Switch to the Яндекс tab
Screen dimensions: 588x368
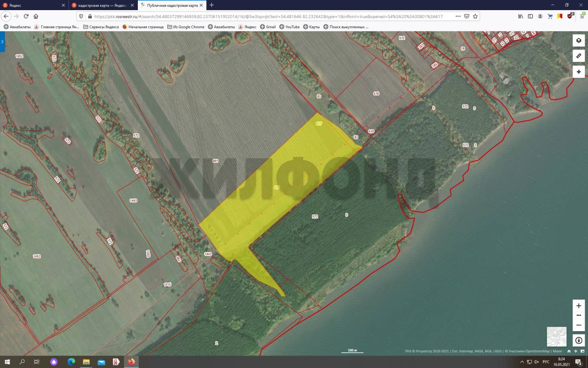tap(32, 5)
